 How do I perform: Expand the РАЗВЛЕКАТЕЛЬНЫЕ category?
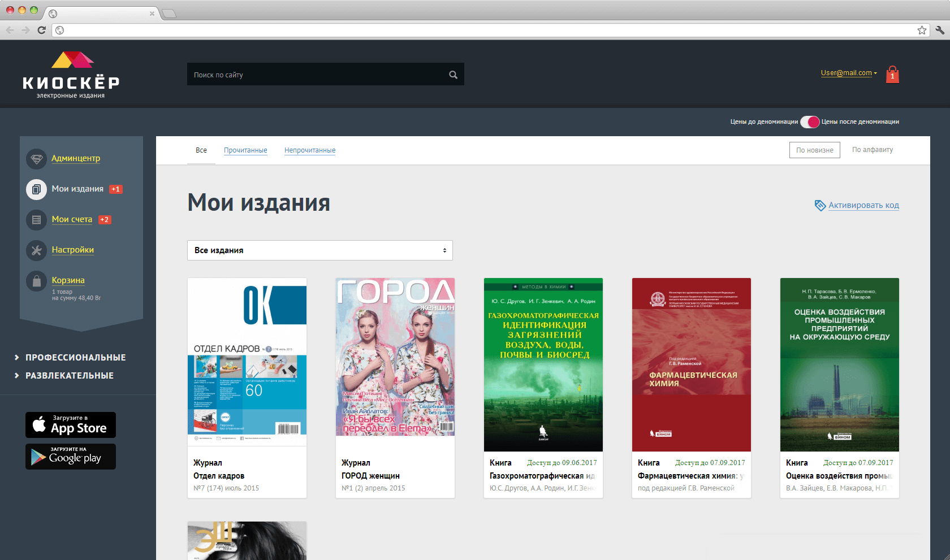point(69,376)
